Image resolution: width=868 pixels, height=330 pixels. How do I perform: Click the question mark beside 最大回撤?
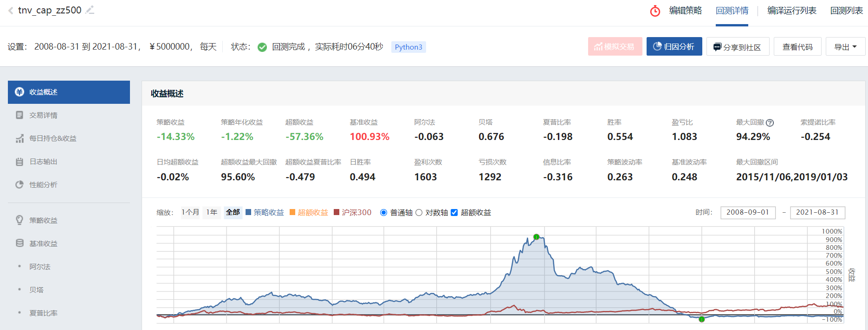770,123
